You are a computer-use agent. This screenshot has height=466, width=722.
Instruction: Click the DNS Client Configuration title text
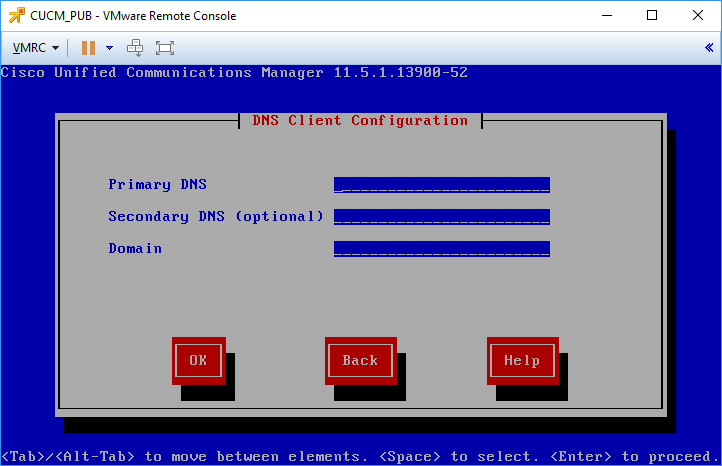tap(360, 121)
